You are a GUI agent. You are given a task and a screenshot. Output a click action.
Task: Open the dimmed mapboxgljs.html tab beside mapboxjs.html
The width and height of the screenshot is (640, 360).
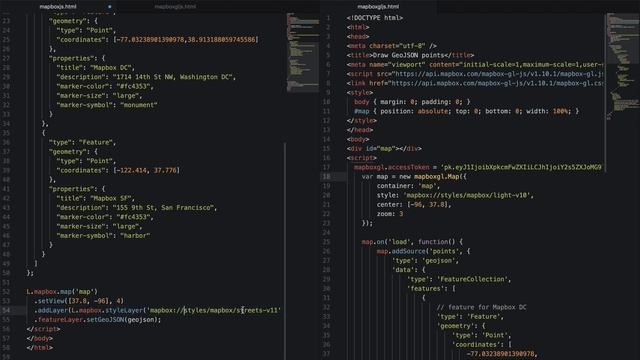(x=175, y=7)
